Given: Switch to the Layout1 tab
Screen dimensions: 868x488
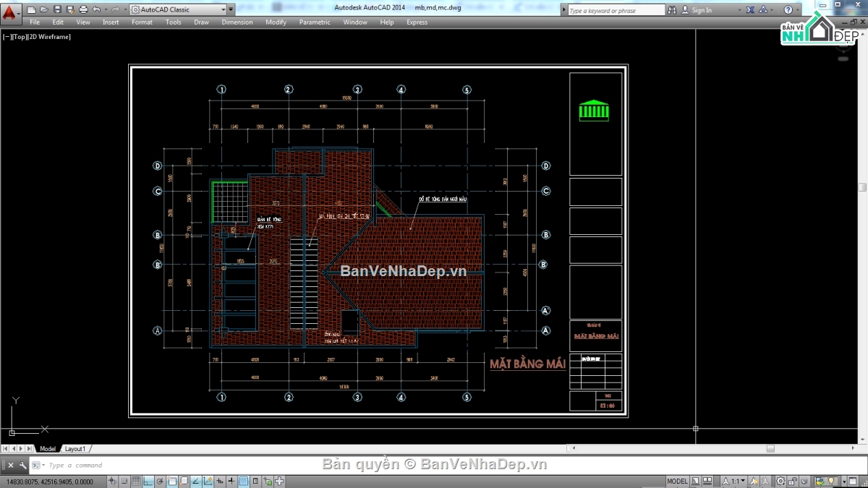Looking at the screenshot, I should point(75,449).
